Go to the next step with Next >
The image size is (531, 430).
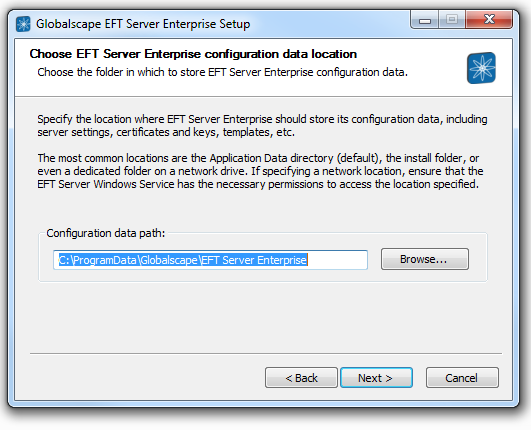tap(376, 378)
